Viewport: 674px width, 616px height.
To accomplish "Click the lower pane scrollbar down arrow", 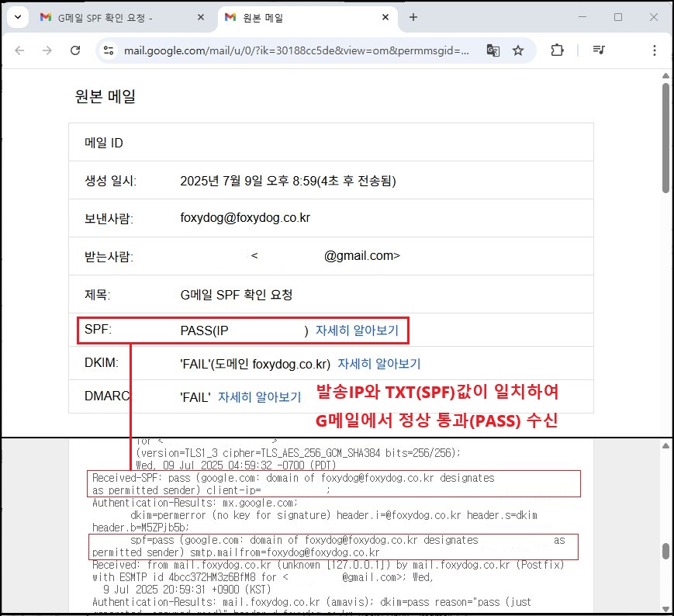I will [665, 609].
